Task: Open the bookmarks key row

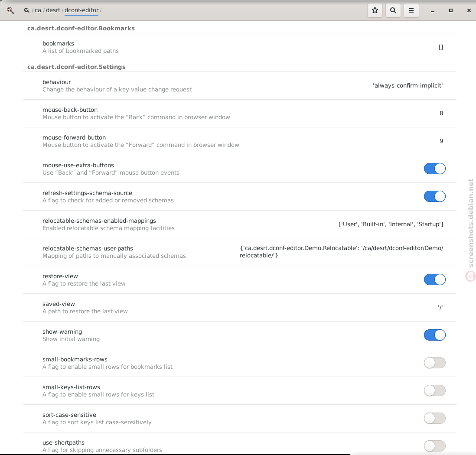Action: [x=240, y=47]
